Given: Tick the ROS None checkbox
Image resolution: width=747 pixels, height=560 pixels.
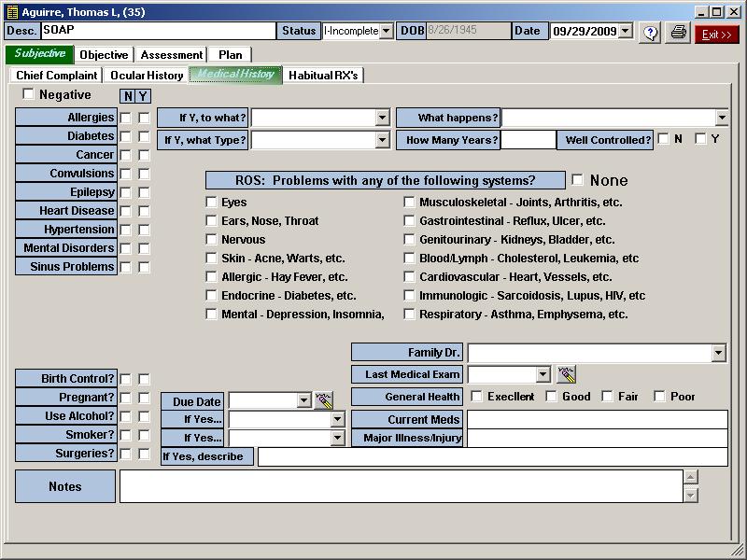Looking at the screenshot, I should tap(578, 180).
